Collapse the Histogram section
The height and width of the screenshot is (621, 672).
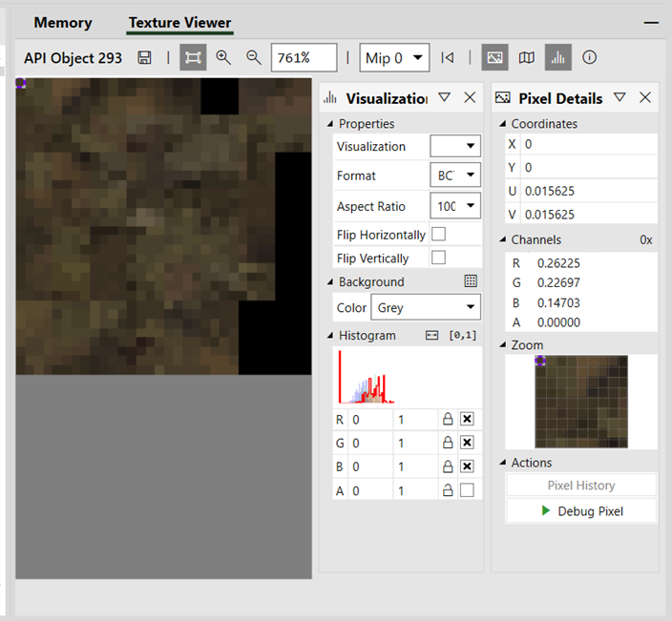[330, 336]
